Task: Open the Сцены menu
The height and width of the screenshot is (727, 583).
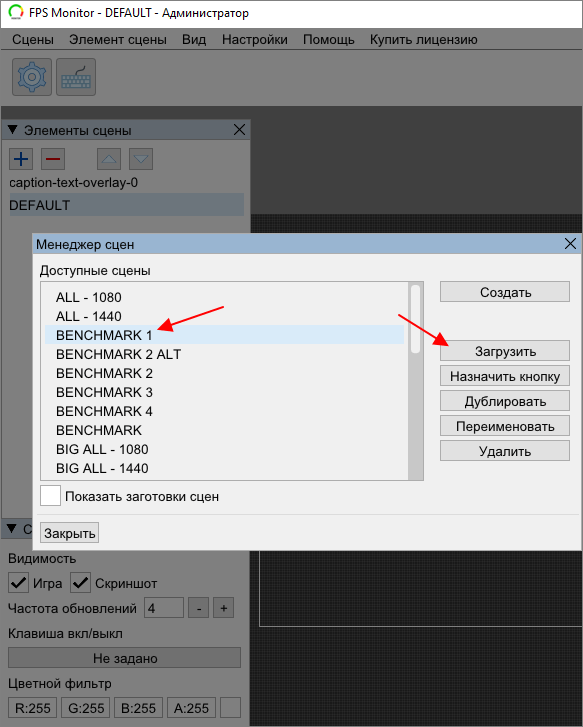Action: (x=33, y=39)
